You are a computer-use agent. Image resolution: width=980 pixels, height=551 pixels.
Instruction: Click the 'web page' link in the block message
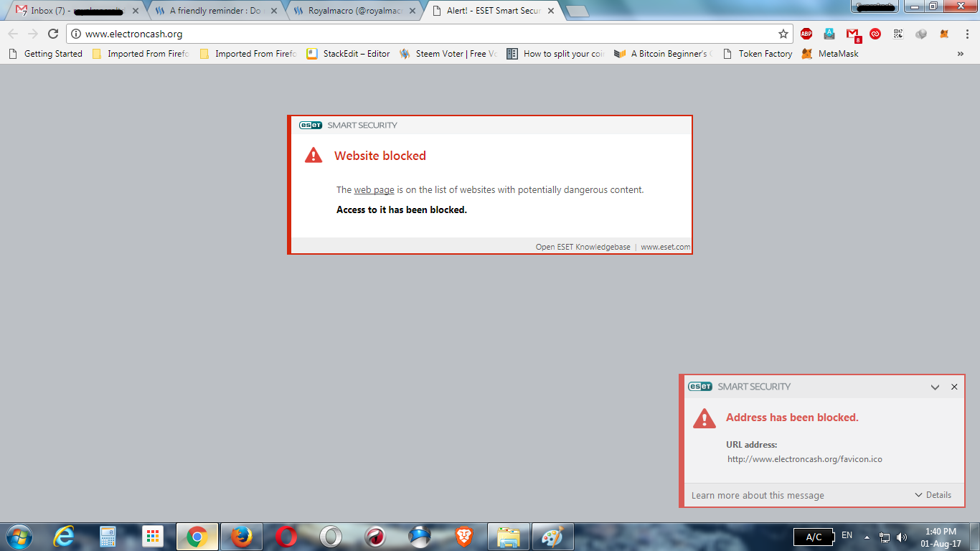click(x=374, y=190)
